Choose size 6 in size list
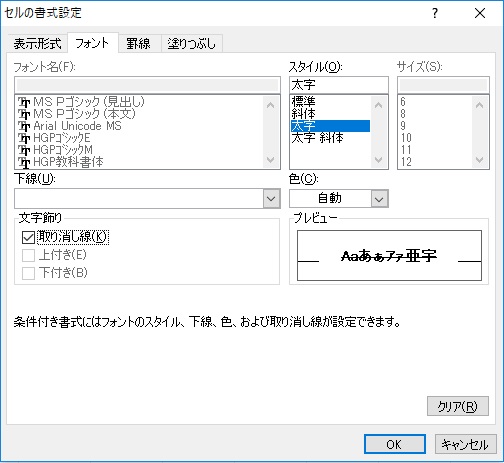This screenshot has width=504, height=463. (x=435, y=101)
